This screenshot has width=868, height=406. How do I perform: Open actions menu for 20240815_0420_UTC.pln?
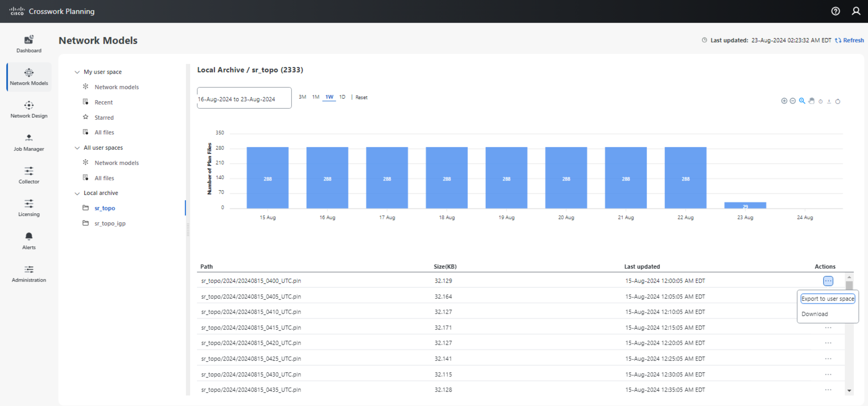(828, 343)
